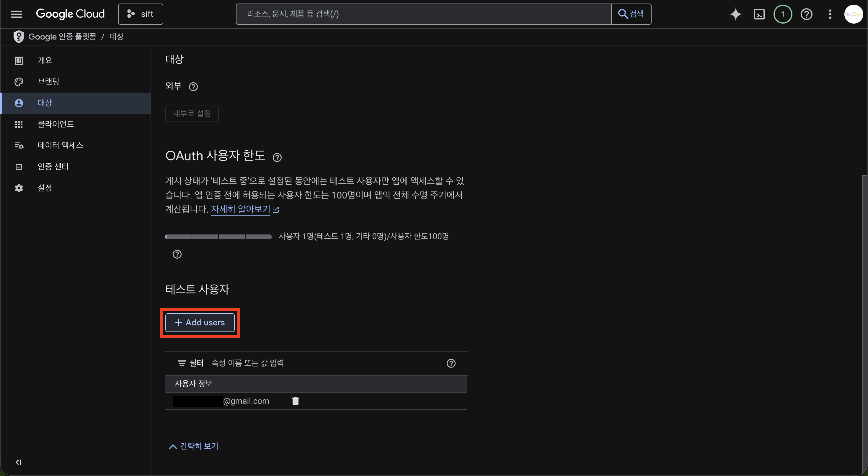This screenshot has height=476, width=868.
Task: Open the help question-mark menu in header
Action: (806, 14)
